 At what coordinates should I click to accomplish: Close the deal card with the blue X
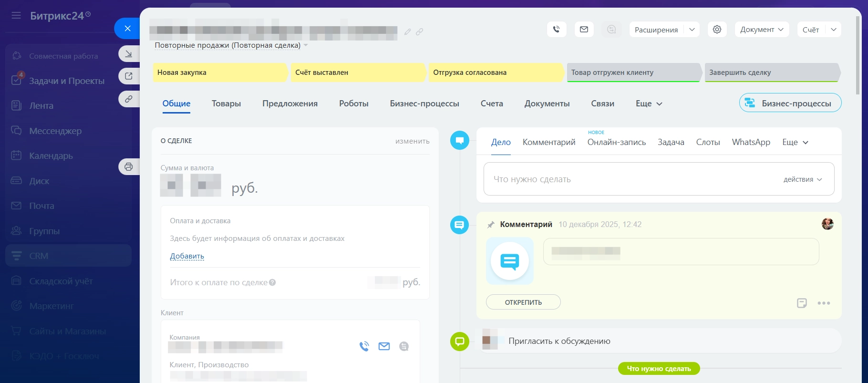[127, 29]
